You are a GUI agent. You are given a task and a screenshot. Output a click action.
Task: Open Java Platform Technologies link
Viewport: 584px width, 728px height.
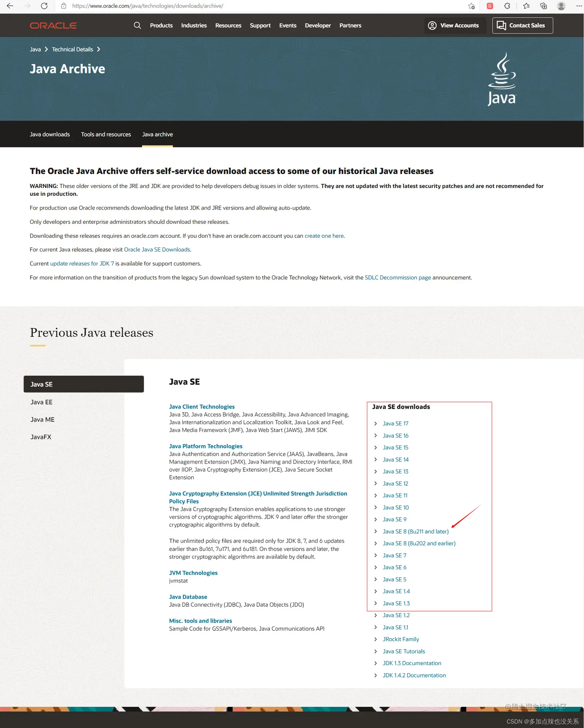tap(206, 446)
